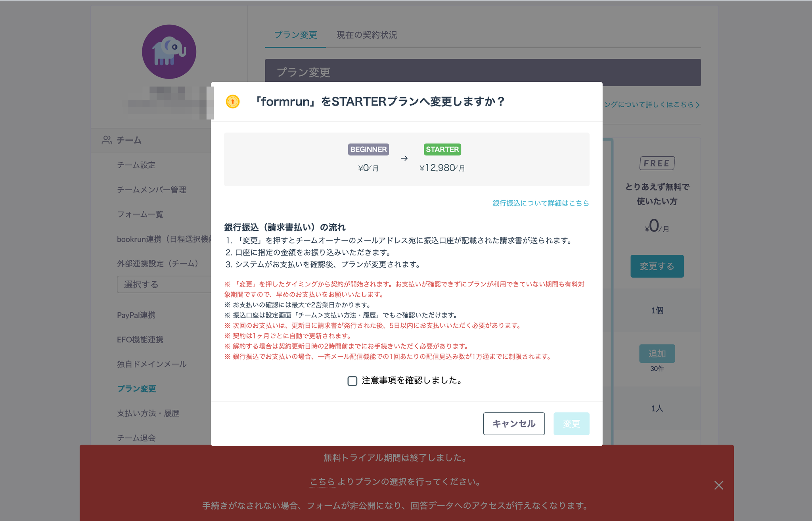Click the BEGINNER plan badge
The width and height of the screenshot is (812, 521).
pos(368,150)
